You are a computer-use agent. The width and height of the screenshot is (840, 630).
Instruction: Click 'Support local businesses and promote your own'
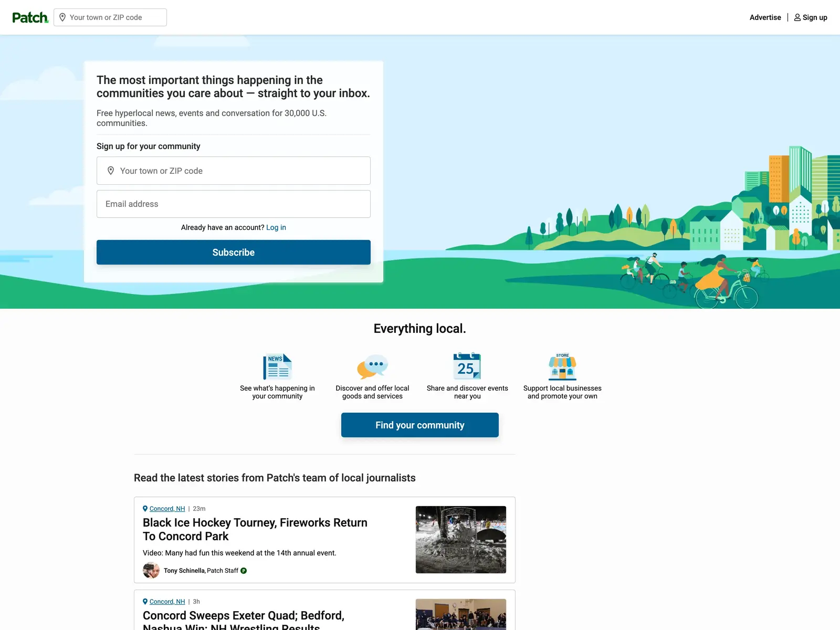pos(562,392)
